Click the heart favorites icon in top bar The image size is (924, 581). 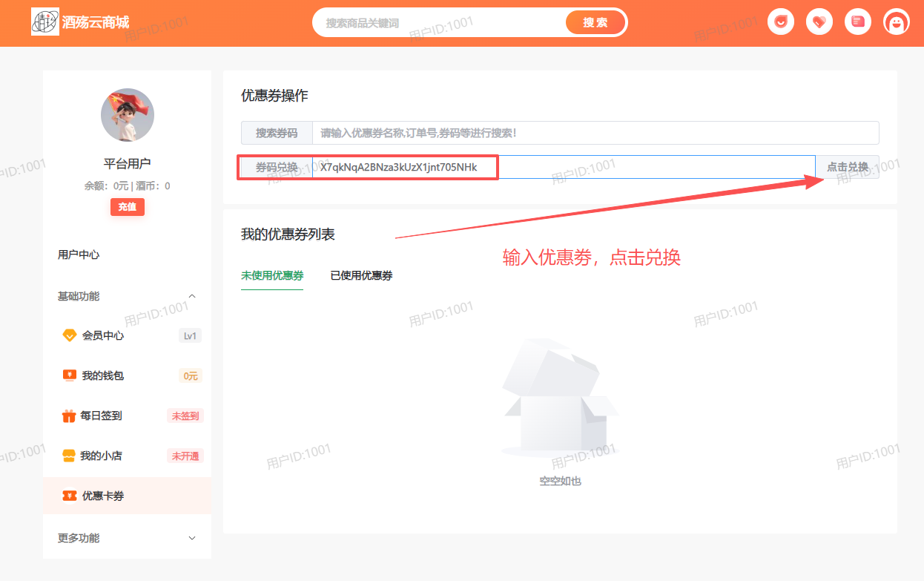point(819,22)
